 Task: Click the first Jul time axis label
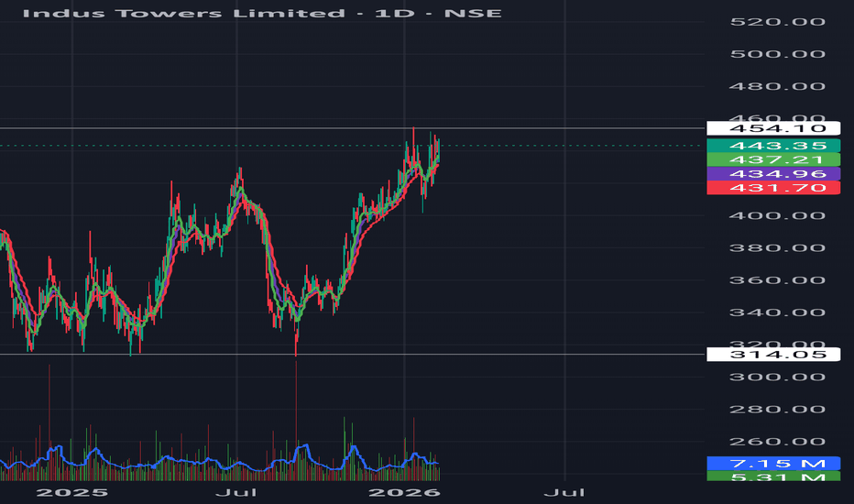[x=236, y=493]
